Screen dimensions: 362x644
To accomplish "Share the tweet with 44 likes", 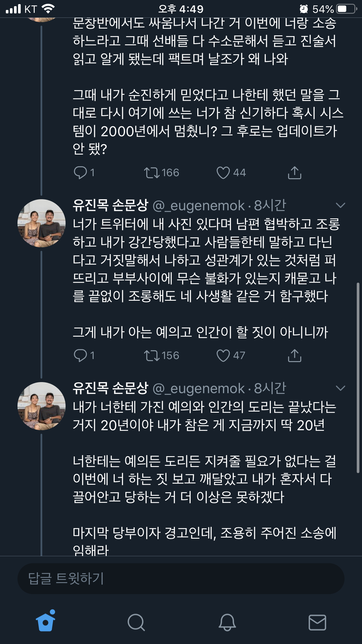I will pyautogui.click(x=294, y=173).
